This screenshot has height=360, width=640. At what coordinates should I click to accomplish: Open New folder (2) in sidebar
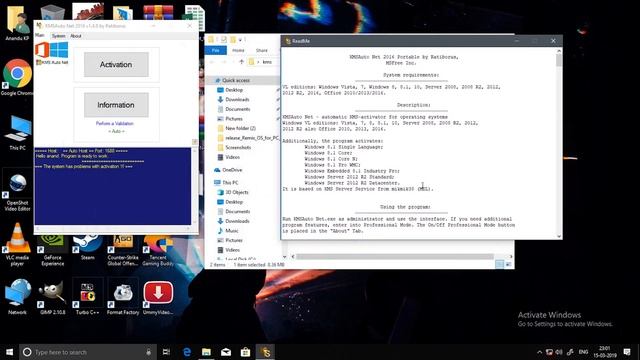[240, 128]
